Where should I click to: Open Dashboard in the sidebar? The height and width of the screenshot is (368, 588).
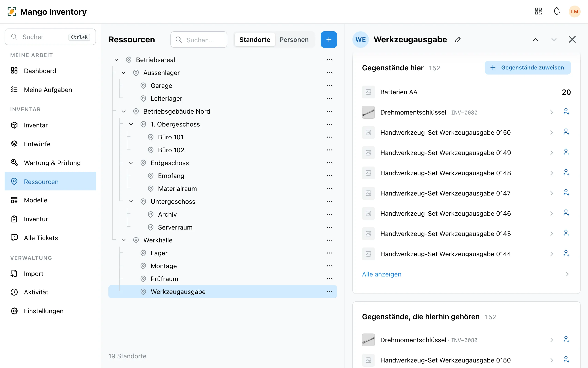[50, 71]
